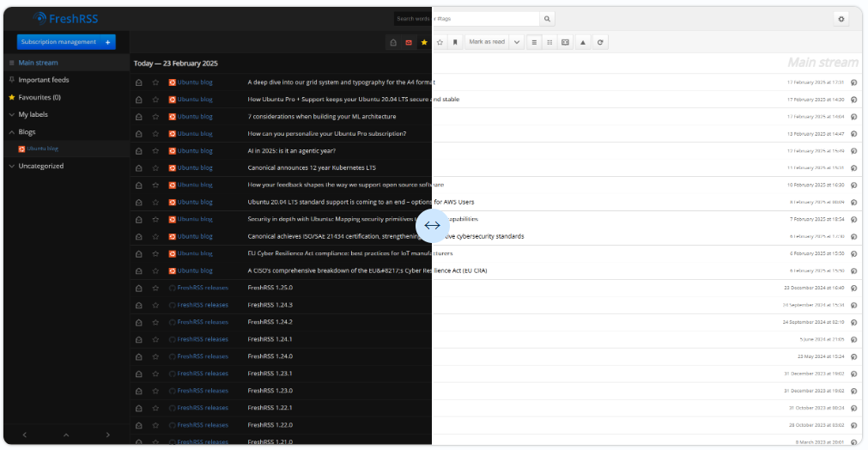Open external link icon for FreshRSS 1.25.0

(853, 289)
